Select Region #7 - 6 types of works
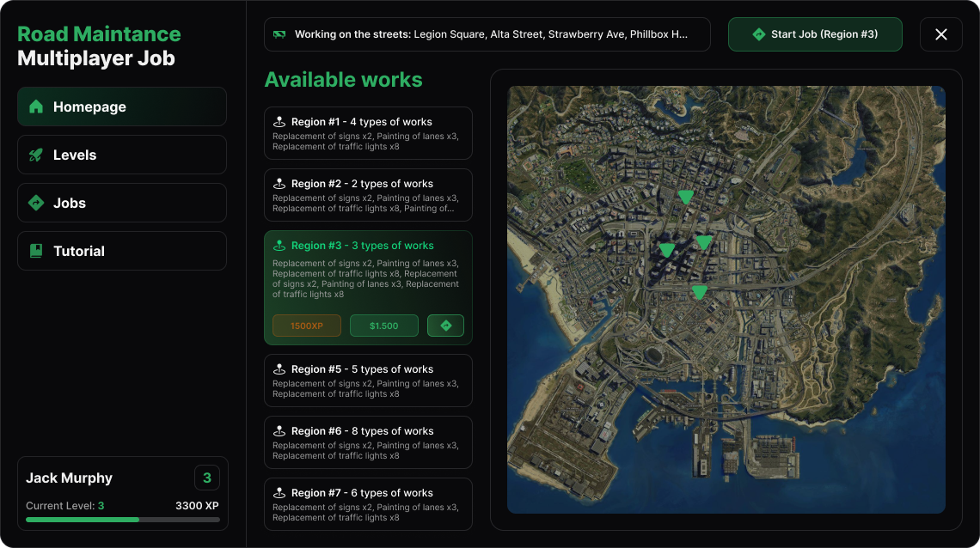Screen dimensions: 980x548 pyautogui.click(x=368, y=503)
